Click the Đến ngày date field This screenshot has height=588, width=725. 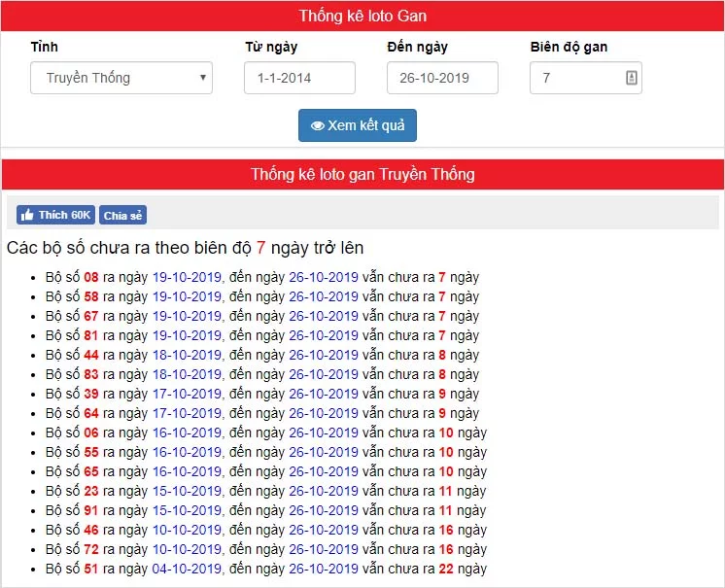tap(442, 78)
